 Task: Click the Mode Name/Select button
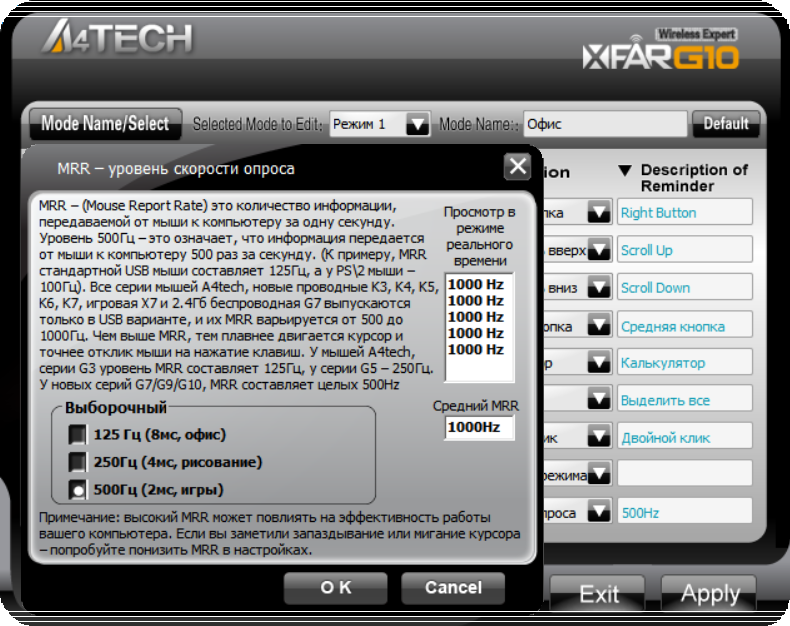click(105, 124)
